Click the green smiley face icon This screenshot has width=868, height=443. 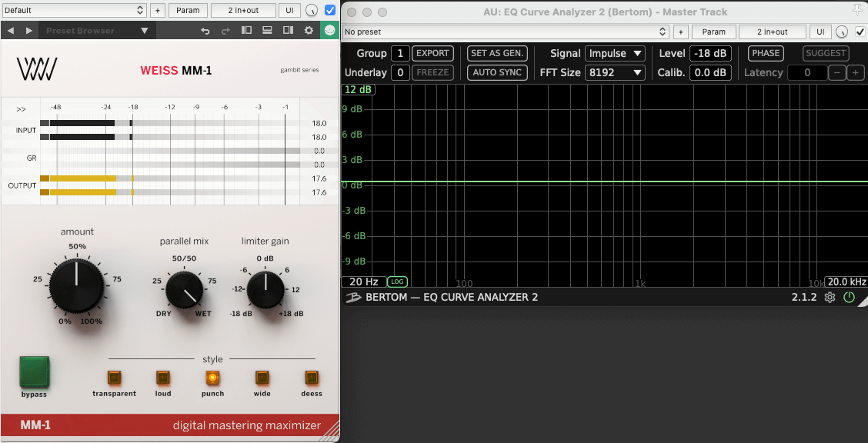click(x=329, y=31)
